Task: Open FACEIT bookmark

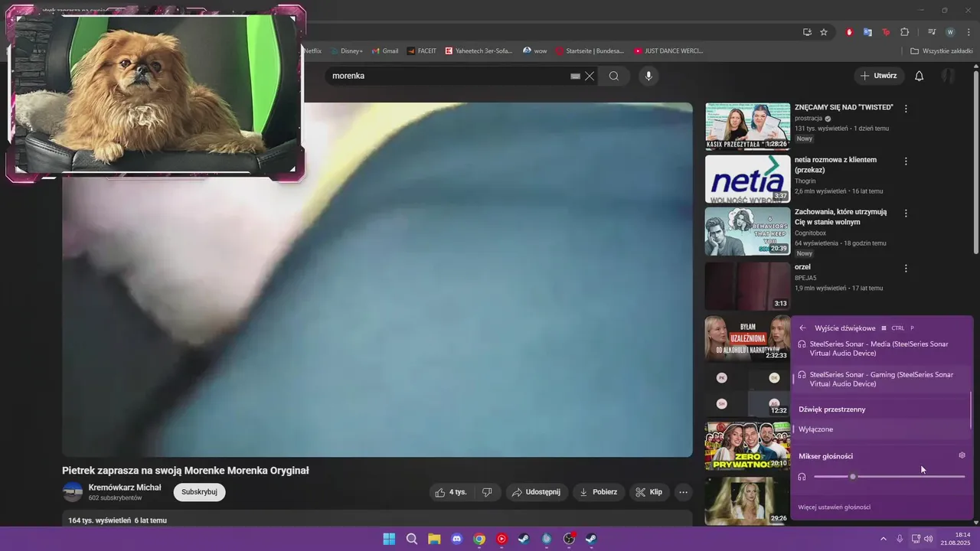Action: [x=422, y=51]
